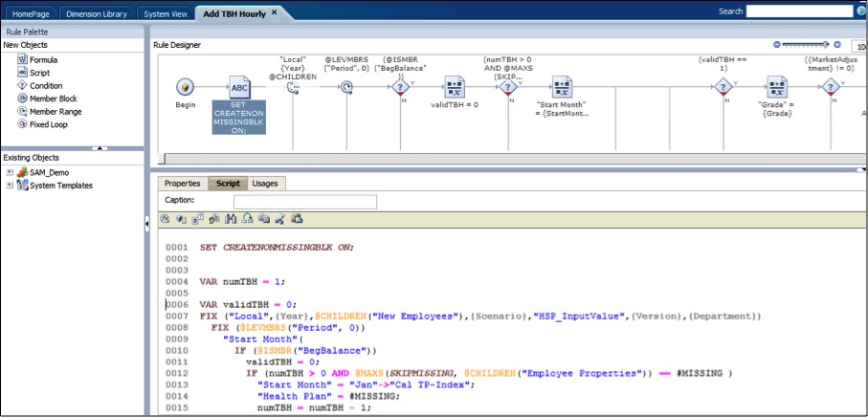Select the @LEVMBRS member range node
Screen dimensions: 868x417
tap(346, 87)
